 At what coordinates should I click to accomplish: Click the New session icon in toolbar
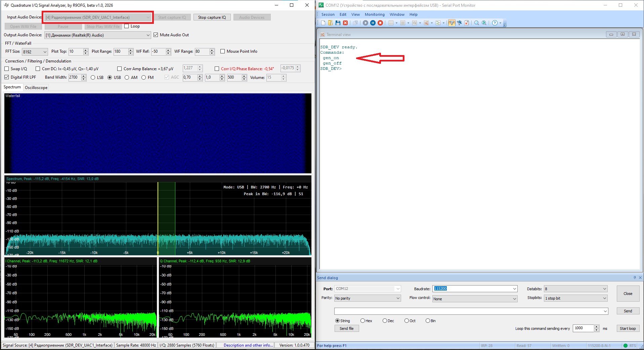pyautogui.click(x=323, y=23)
